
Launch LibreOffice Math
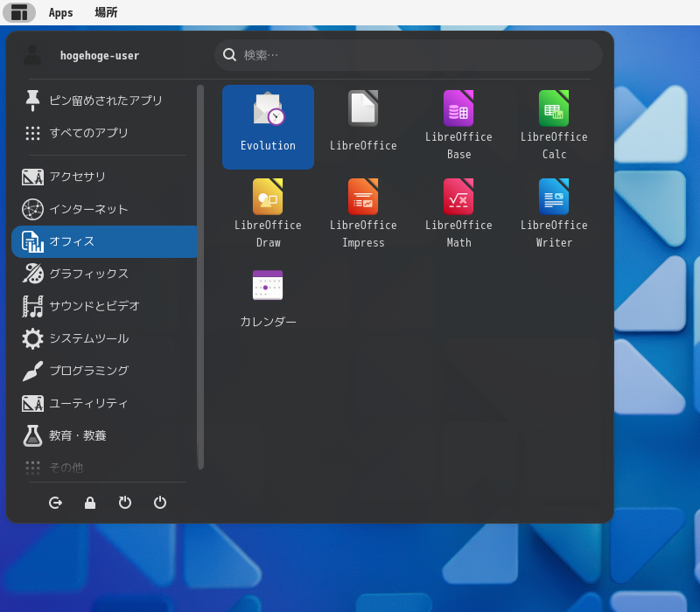pos(458,215)
